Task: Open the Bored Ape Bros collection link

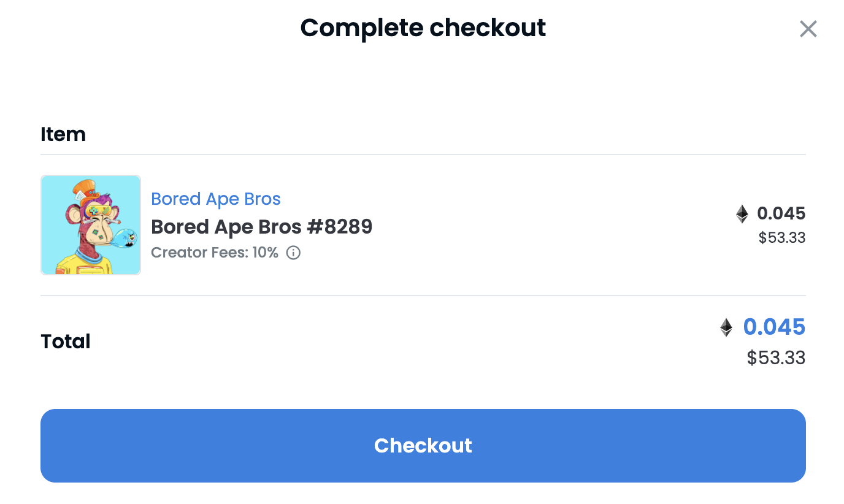Action: coord(216,199)
